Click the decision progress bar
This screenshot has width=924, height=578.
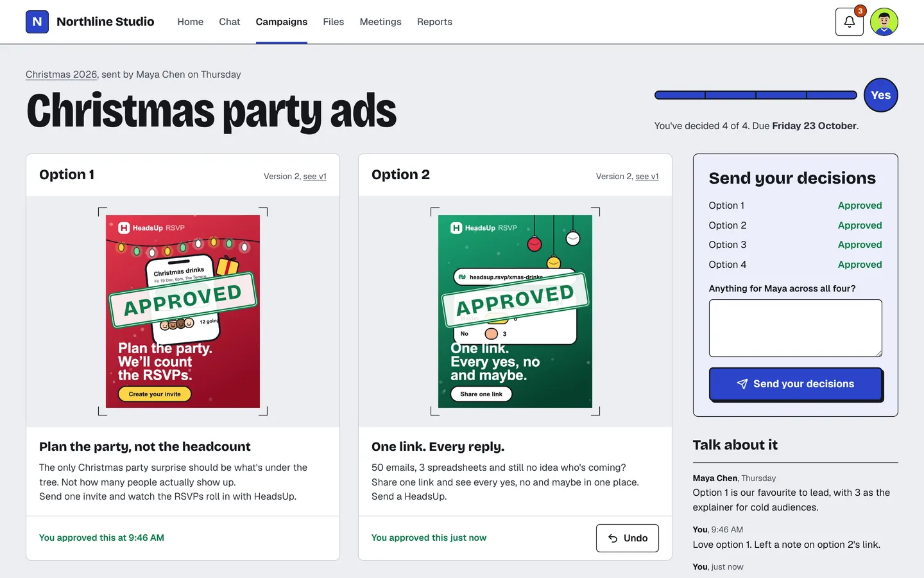coord(755,95)
